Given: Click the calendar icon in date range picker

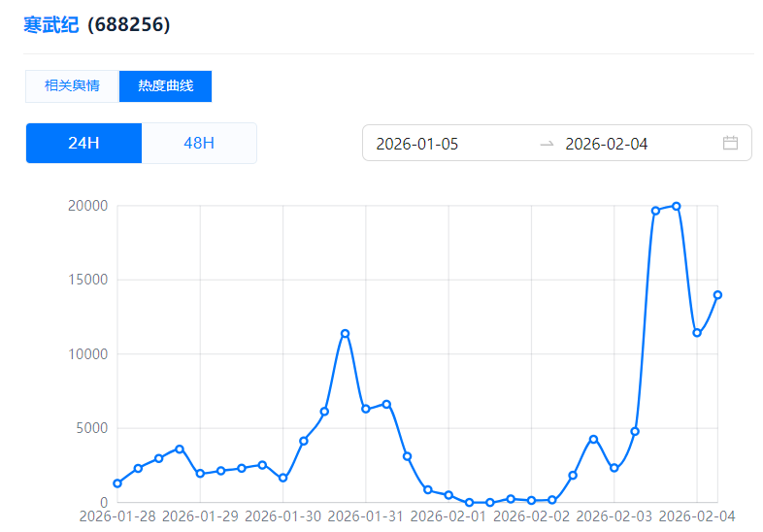Looking at the screenshot, I should (730, 144).
